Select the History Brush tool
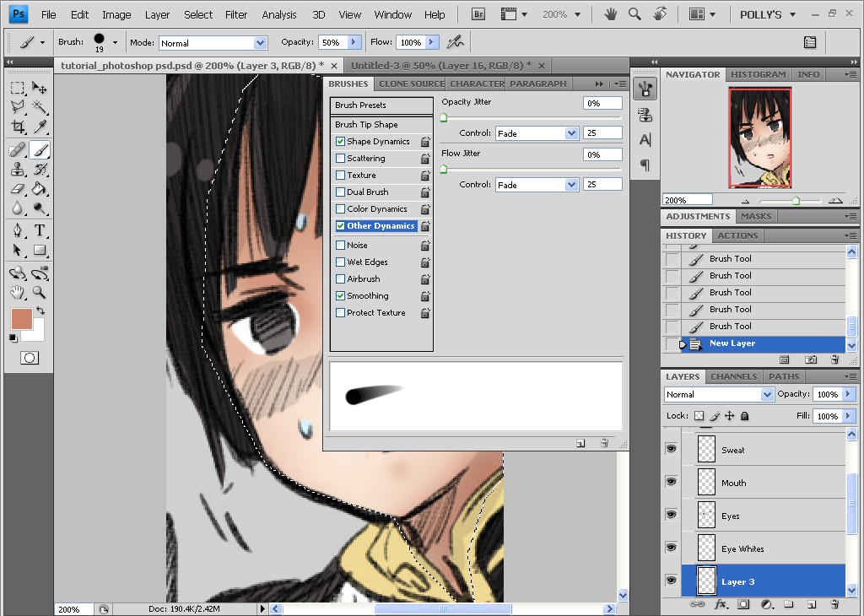The height and width of the screenshot is (616, 864). 39,169
